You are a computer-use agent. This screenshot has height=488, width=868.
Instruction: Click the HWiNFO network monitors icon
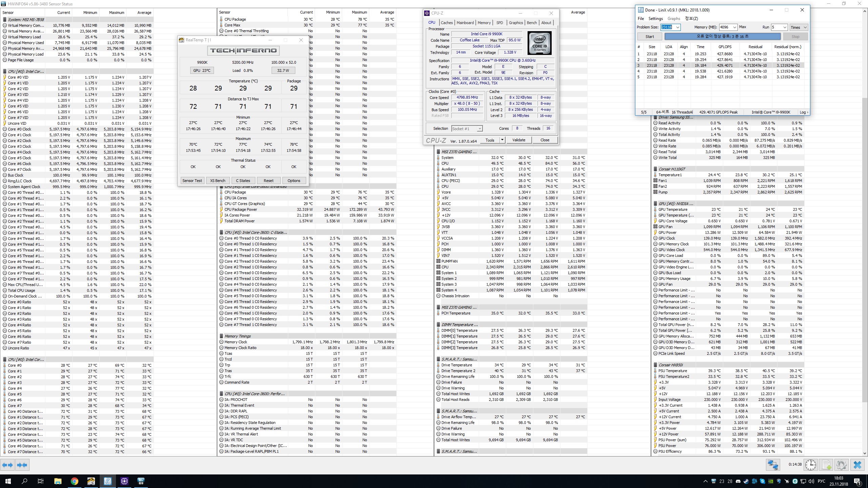pyautogui.click(x=773, y=465)
